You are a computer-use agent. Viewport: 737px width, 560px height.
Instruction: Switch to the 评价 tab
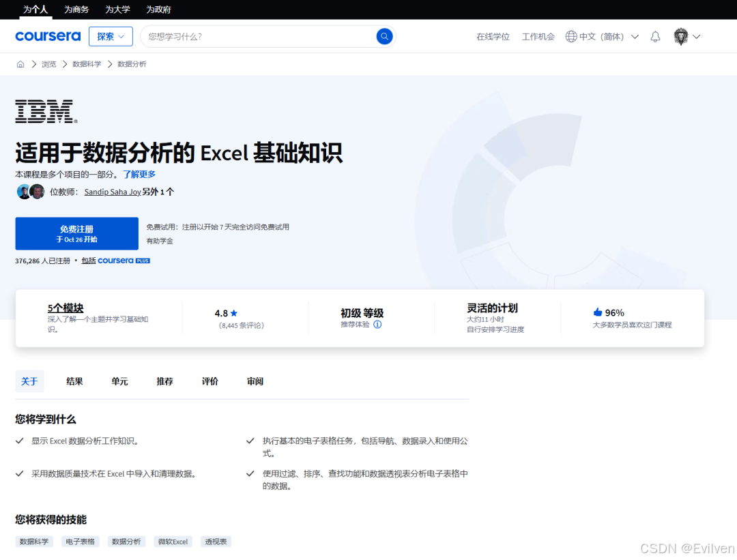click(x=209, y=381)
